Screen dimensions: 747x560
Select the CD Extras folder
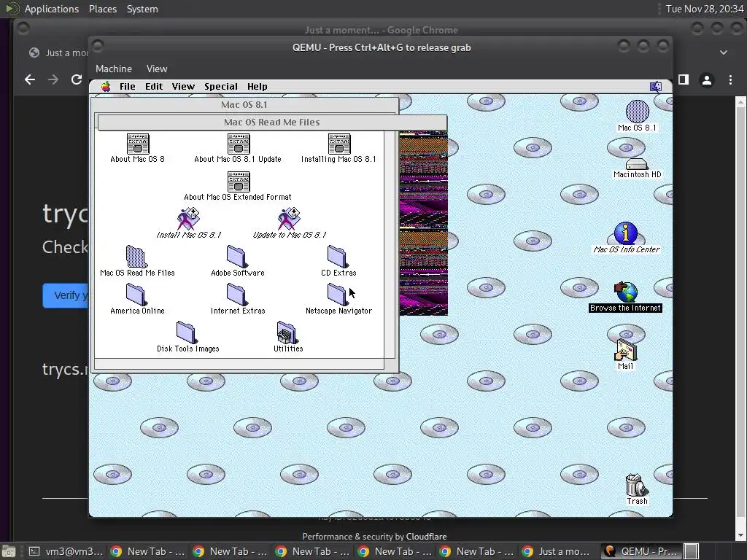338,257
